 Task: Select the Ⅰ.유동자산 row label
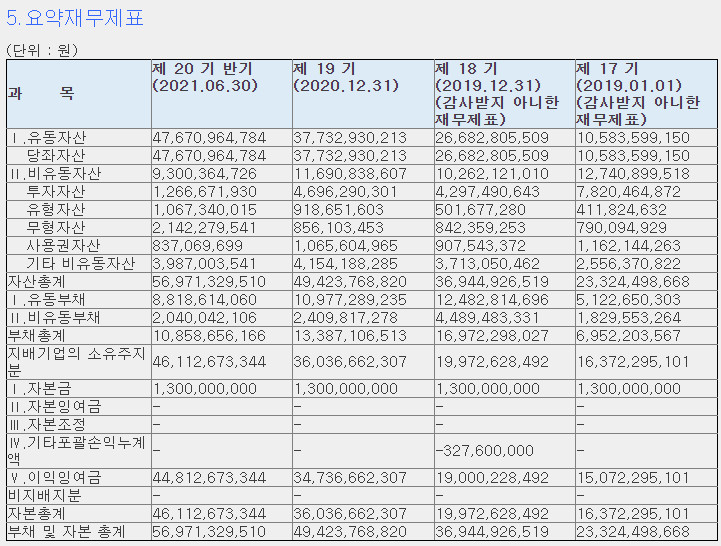(48, 138)
